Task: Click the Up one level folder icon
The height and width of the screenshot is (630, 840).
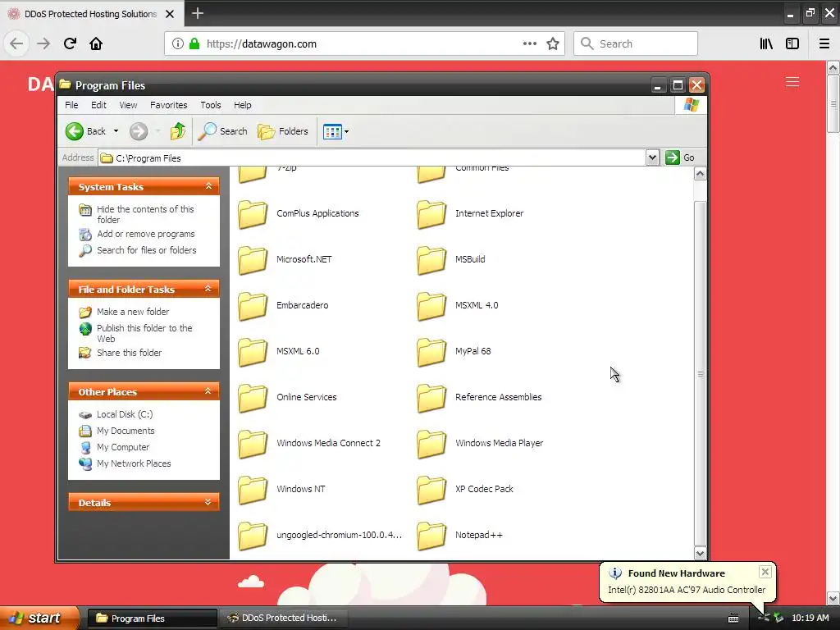Action: [178, 131]
